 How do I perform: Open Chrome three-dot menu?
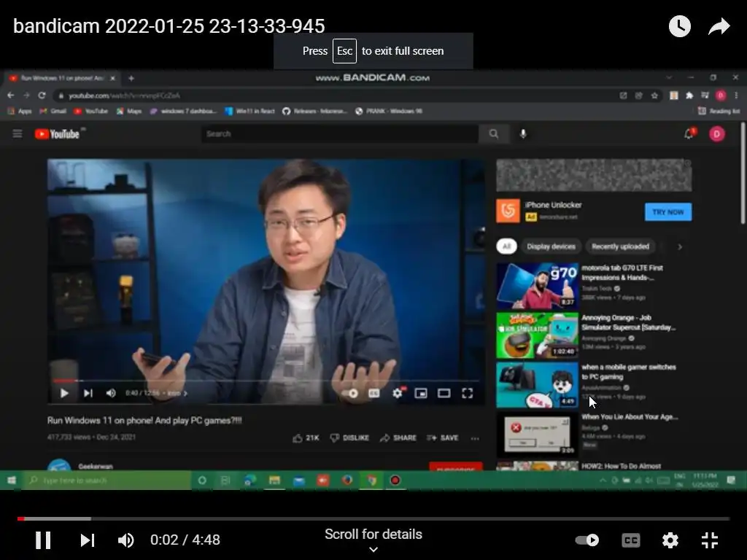click(x=736, y=96)
